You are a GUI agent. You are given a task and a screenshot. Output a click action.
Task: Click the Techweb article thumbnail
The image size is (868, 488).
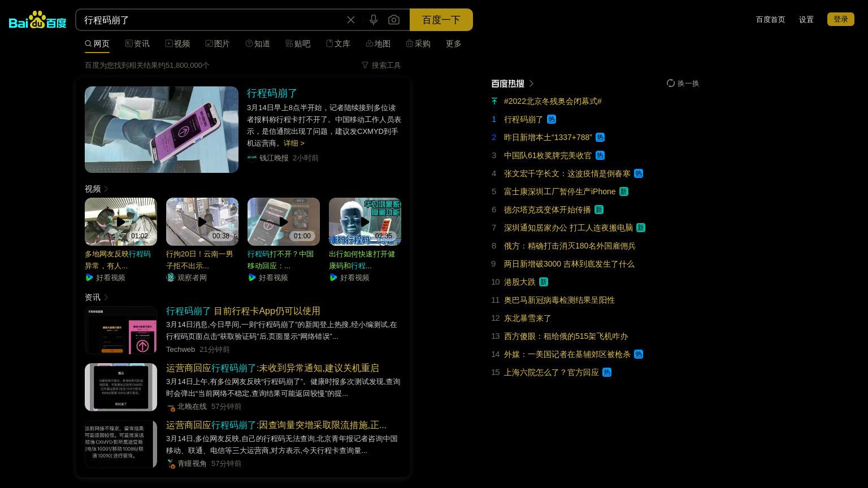(x=121, y=330)
